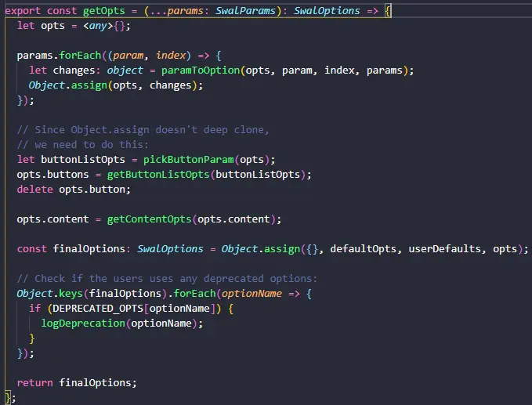Image resolution: width=532 pixels, height=405 pixels.
Task: Click userDefaults argument in Object.assign
Action: (445, 248)
